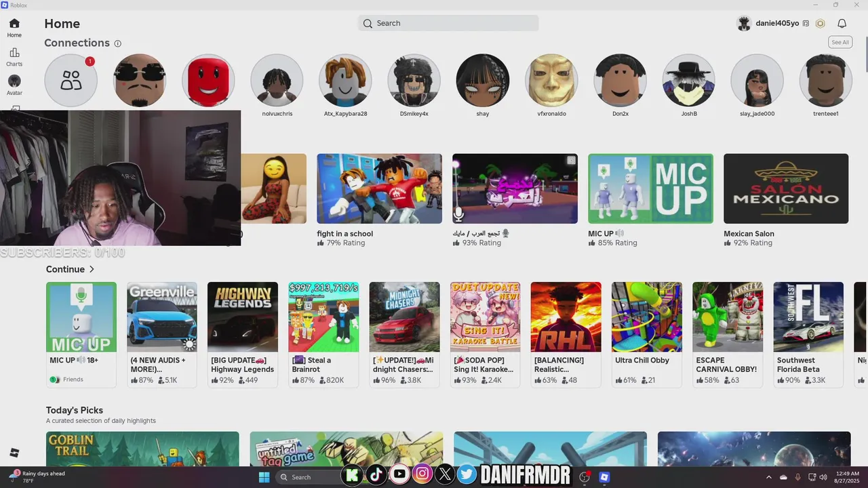Click the taskbar date and time

point(846,477)
